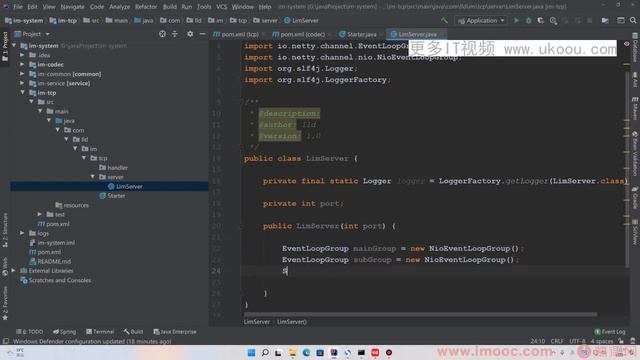Expand the im-codec module

click(x=22, y=64)
